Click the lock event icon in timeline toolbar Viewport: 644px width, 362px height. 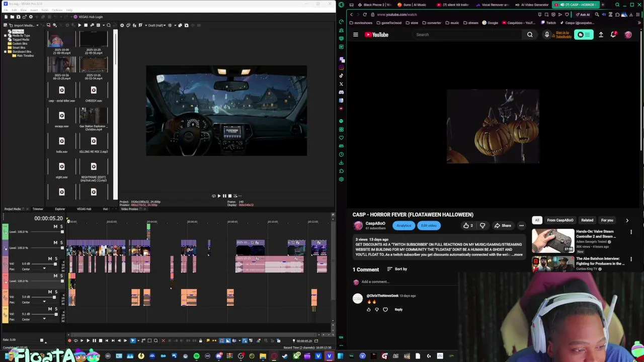pos(200,340)
